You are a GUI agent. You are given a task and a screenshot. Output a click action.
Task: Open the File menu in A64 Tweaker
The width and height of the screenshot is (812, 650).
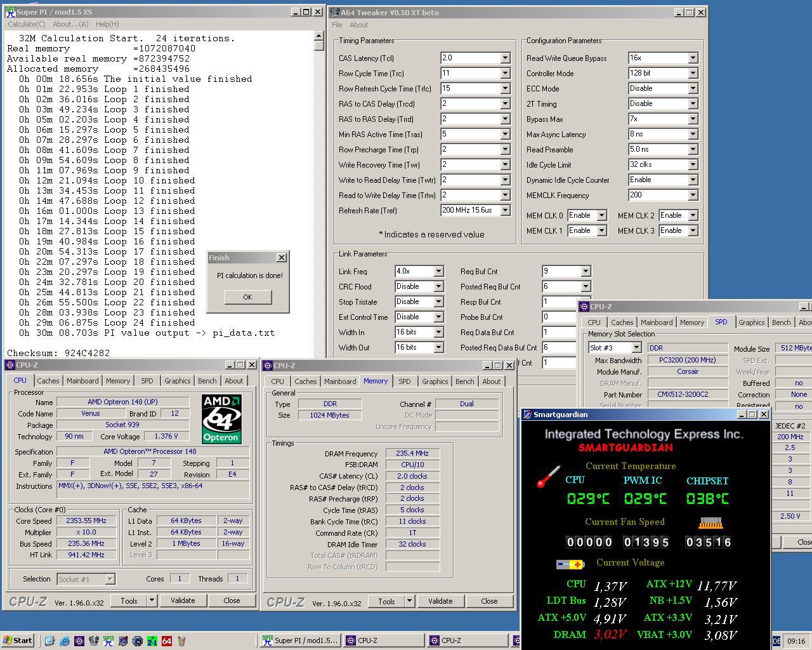pos(337,25)
